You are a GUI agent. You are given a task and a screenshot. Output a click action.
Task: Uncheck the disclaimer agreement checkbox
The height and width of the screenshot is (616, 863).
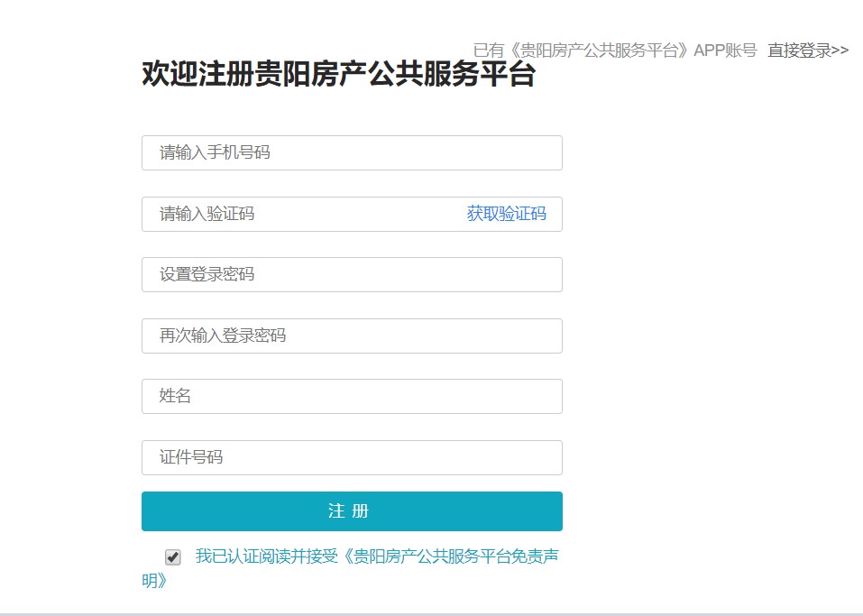tap(173, 557)
